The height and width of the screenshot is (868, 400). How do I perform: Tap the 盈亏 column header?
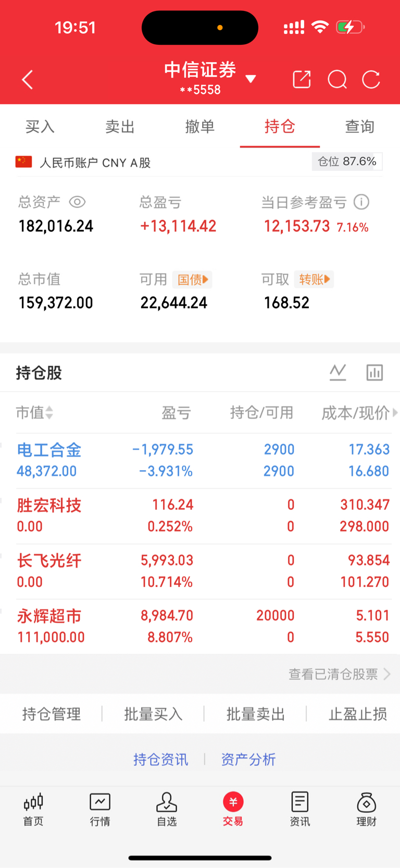point(176,413)
